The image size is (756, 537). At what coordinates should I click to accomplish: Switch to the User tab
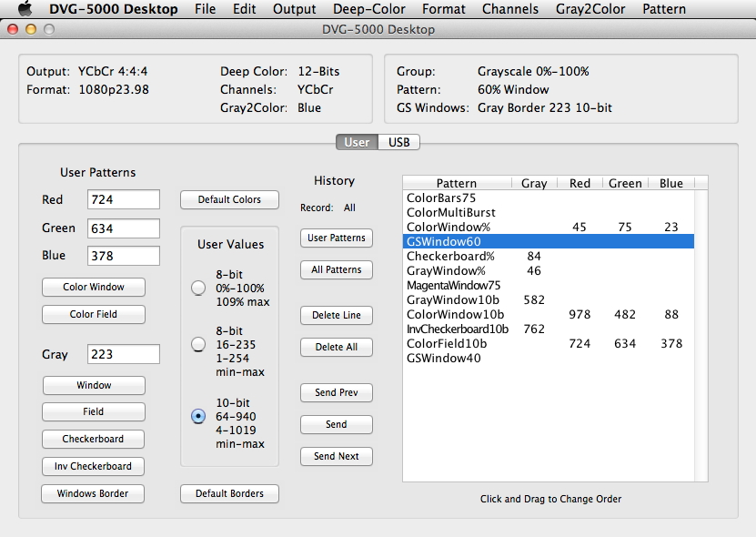[357, 142]
